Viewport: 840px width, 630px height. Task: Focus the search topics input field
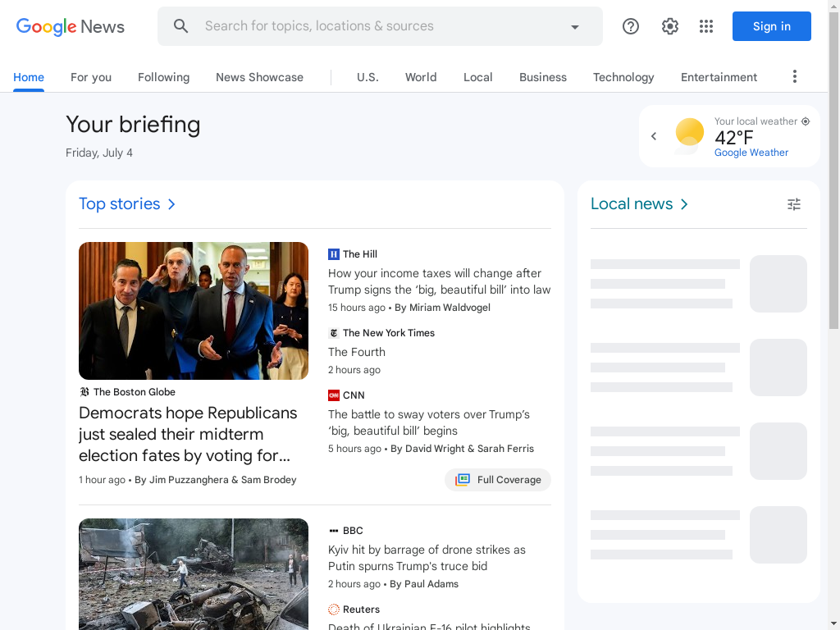(x=381, y=26)
